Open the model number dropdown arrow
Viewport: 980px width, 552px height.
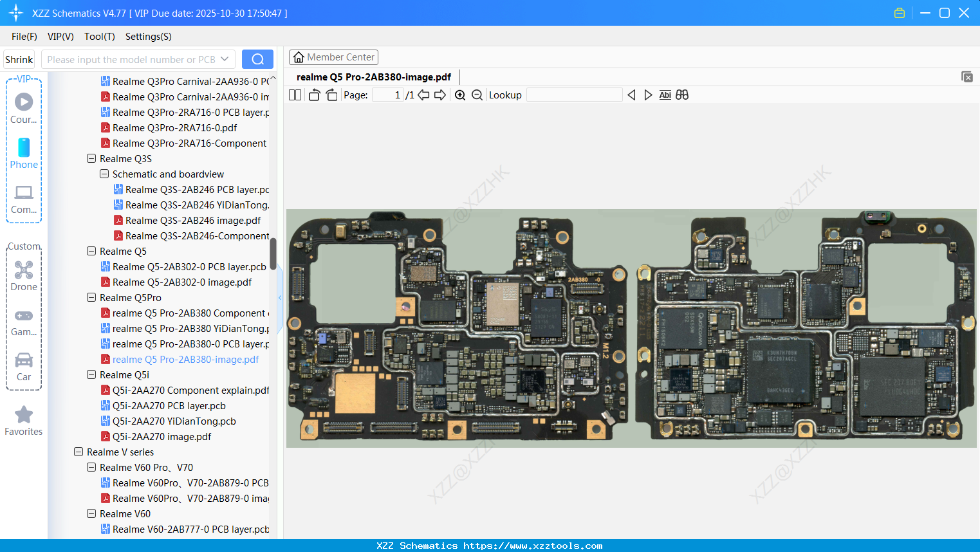tap(225, 59)
